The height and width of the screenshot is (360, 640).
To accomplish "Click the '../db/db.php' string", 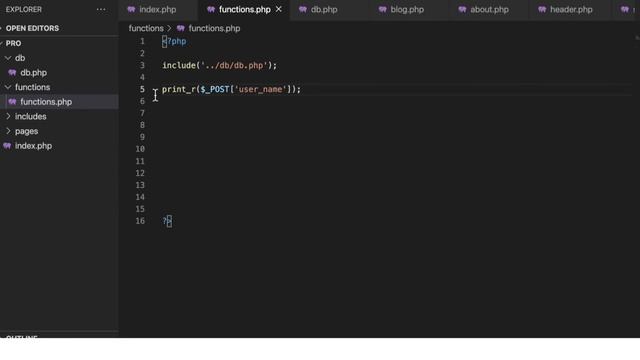I will click(x=234, y=65).
